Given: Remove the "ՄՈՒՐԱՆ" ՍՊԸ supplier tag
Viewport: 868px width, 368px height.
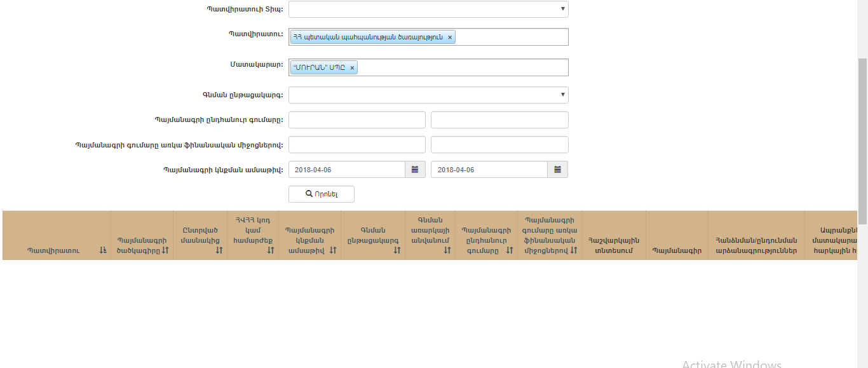Looking at the screenshot, I should [x=352, y=67].
